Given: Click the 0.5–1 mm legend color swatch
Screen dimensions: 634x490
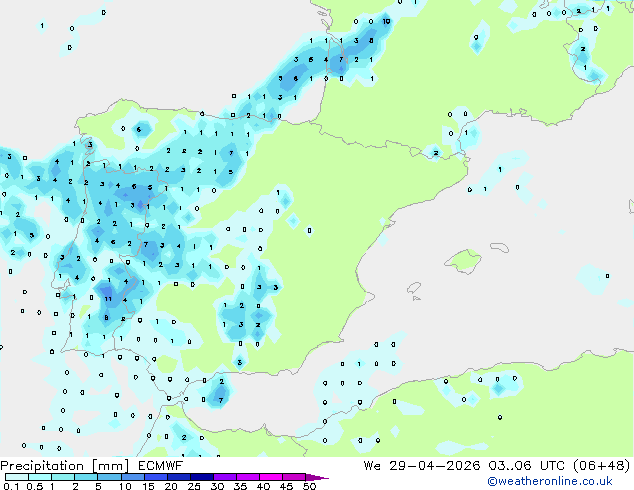Looking at the screenshot, I should pos(40,477).
